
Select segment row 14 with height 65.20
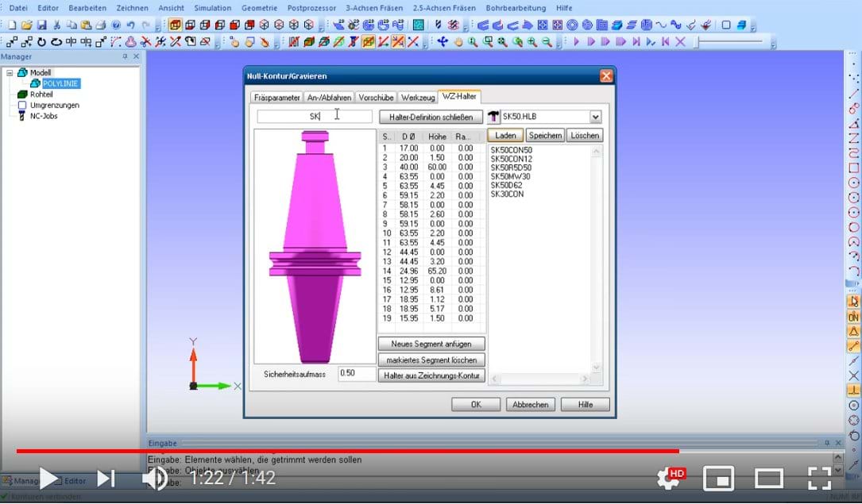point(431,271)
